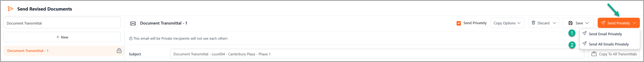Click the + New button
This screenshot has height=62, width=644.
pyautogui.click(x=62, y=37)
